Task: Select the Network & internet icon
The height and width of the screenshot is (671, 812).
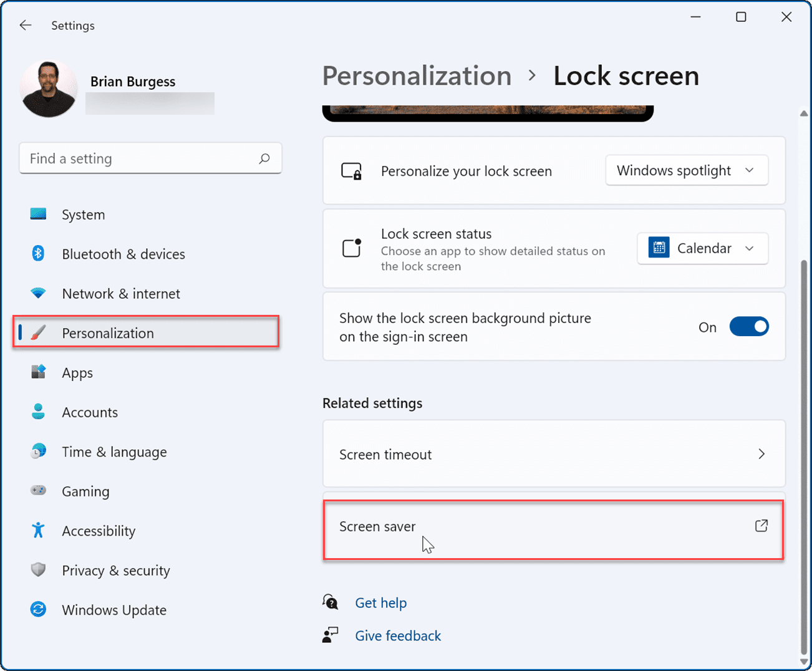Action: (x=38, y=293)
